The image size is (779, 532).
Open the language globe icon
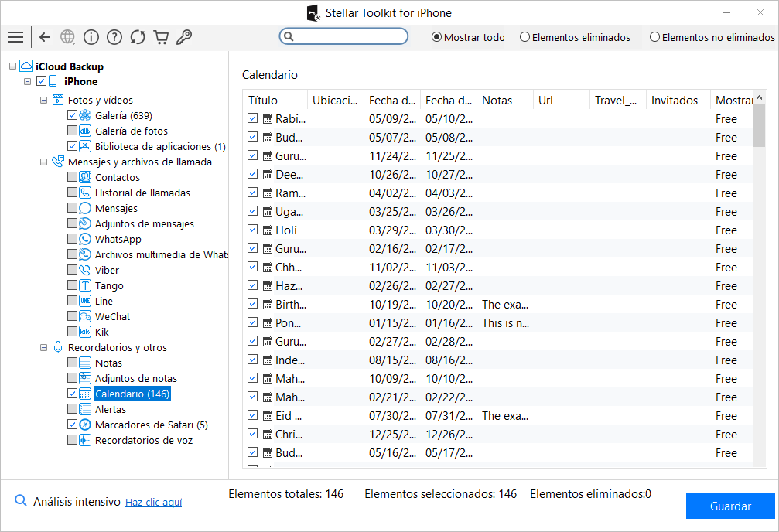tap(68, 37)
